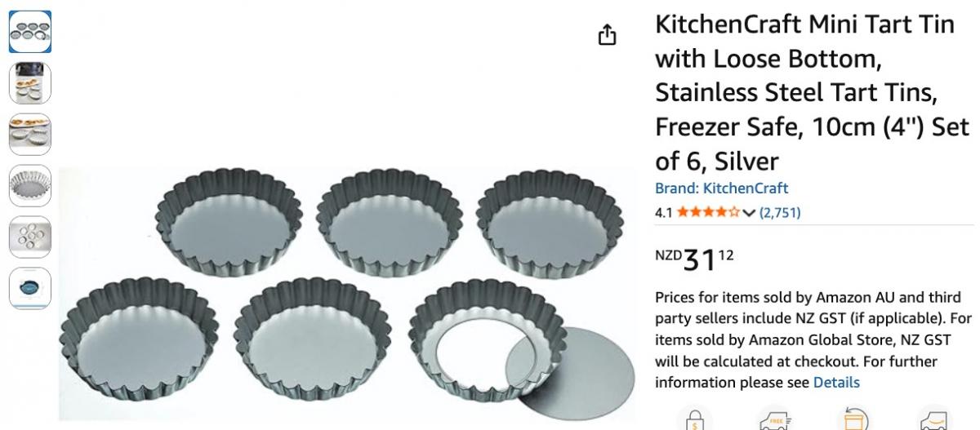Screen dimensions: 980x430
Task: Select the fifth thumbnail, tins top view
Action: (x=29, y=237)
